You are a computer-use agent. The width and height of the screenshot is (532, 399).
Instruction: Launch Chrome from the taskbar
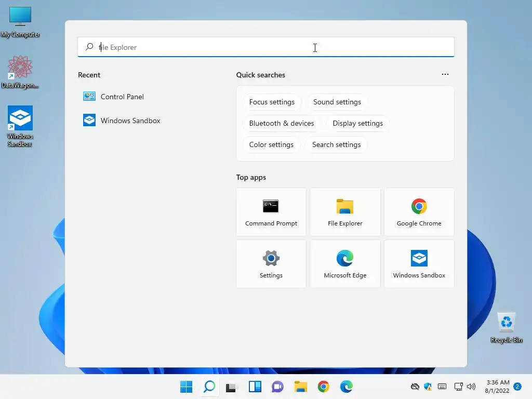[x=323, y=387]
